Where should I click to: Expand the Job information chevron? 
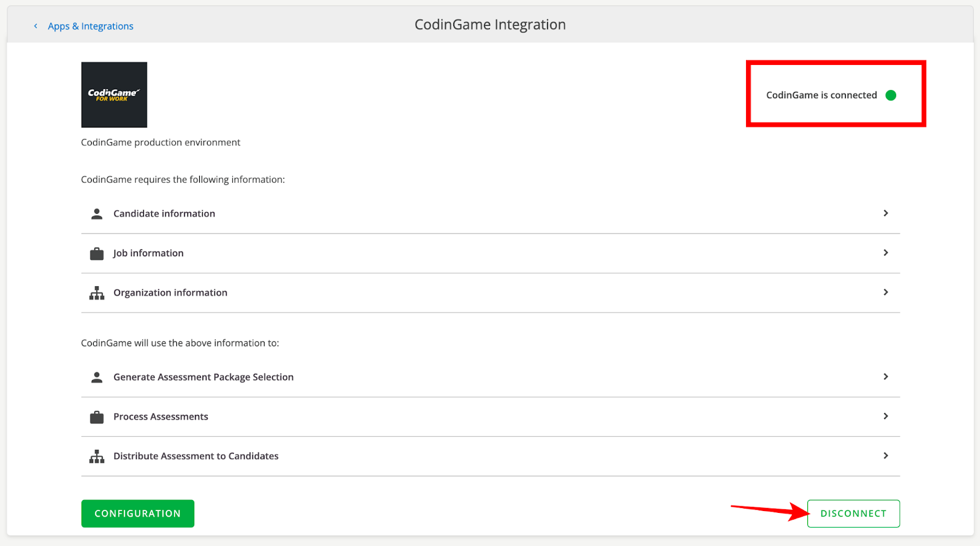pyautogui.click(x=886, y=252)
